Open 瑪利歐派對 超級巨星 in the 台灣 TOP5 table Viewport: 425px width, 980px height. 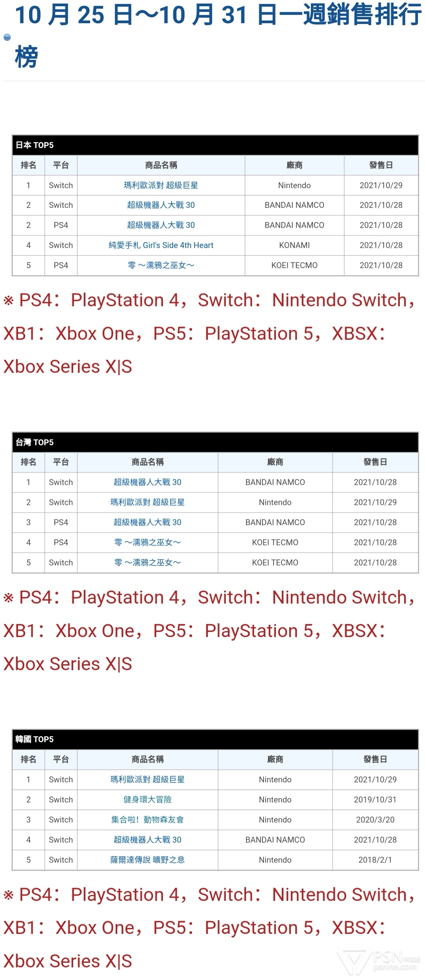point(148,502)
